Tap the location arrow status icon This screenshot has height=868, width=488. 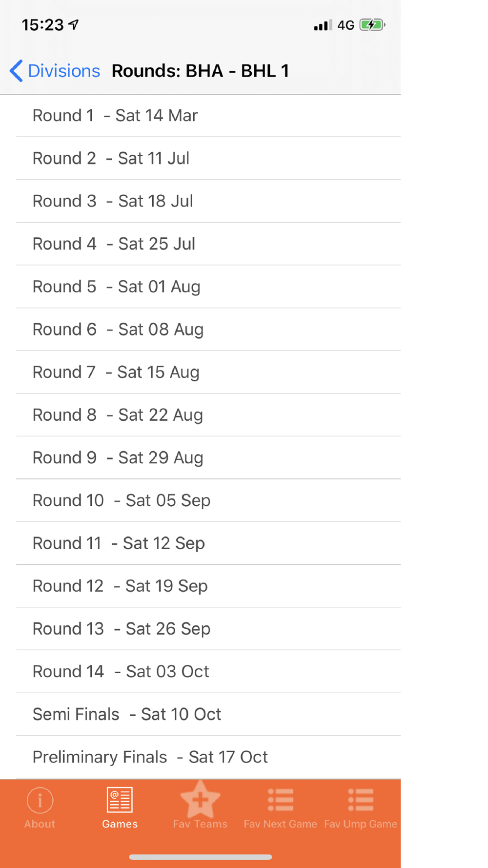pyautogui.click(x=74, y=24)
